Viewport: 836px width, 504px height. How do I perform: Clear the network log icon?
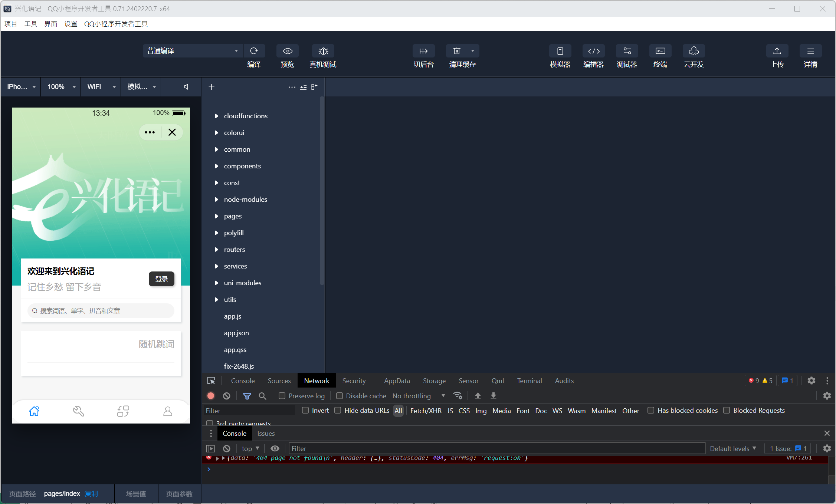click(x=227, y=396)
